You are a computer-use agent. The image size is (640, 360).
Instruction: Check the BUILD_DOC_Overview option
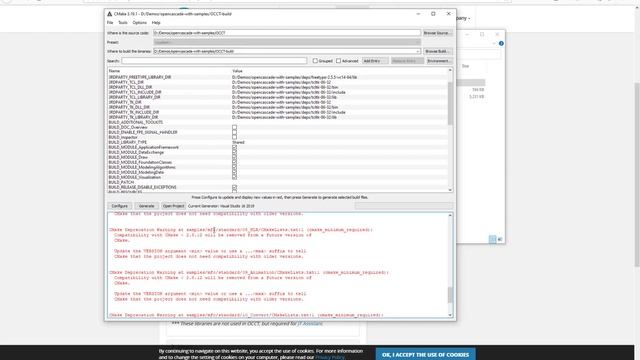click(234, 127)
